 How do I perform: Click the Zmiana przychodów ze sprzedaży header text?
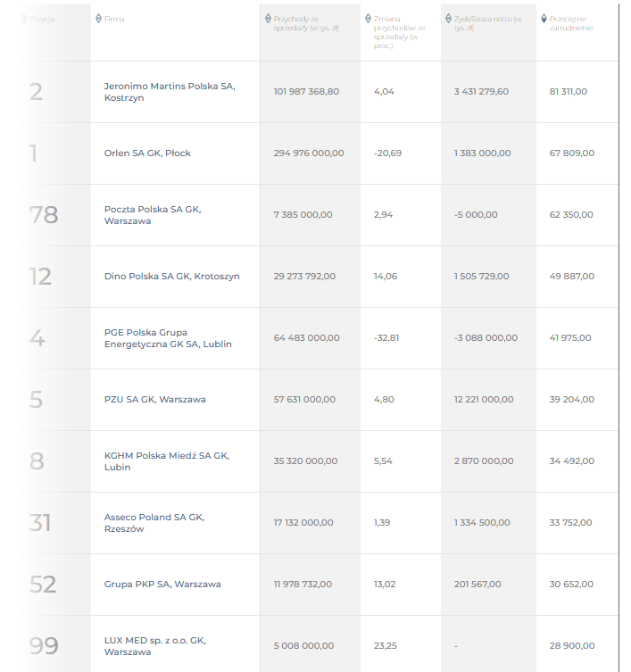pyautogui.click(x=399, y=32)
